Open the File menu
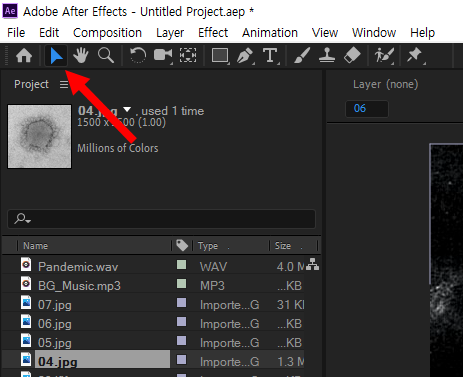The width and height of the screenshot is (463, 377). pos(16,33)
